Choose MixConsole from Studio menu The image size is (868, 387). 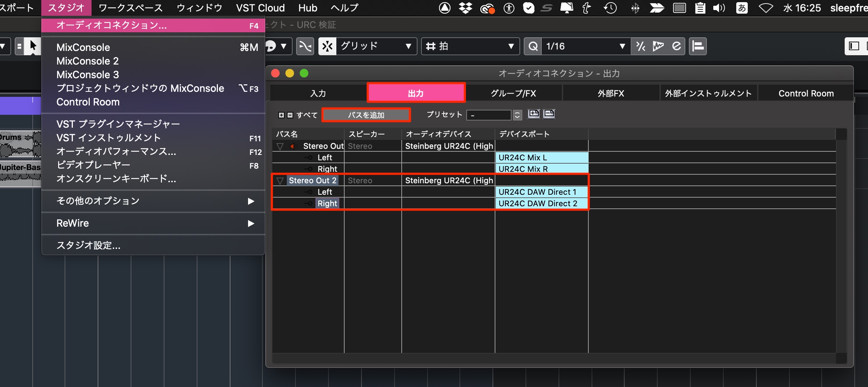click(153, 47)
